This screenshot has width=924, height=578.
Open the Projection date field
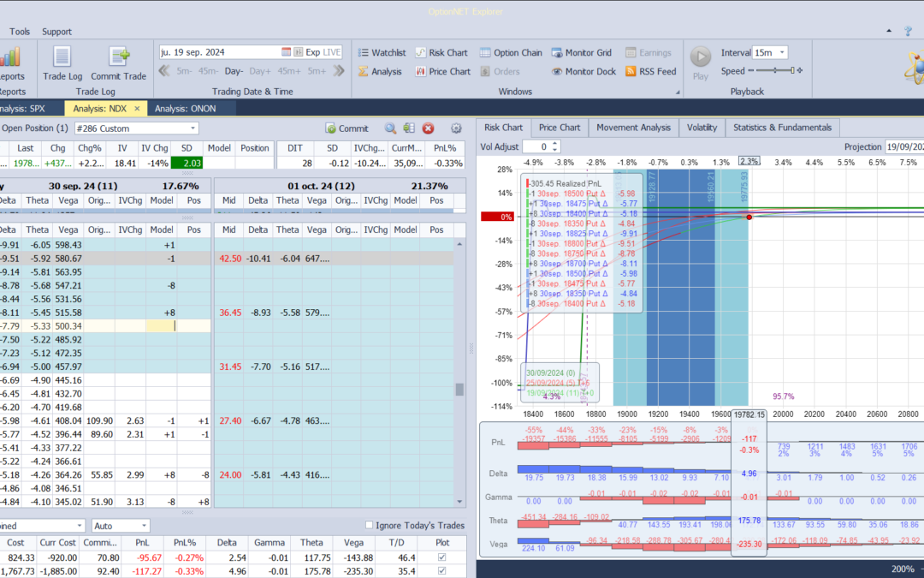point(904,147)
